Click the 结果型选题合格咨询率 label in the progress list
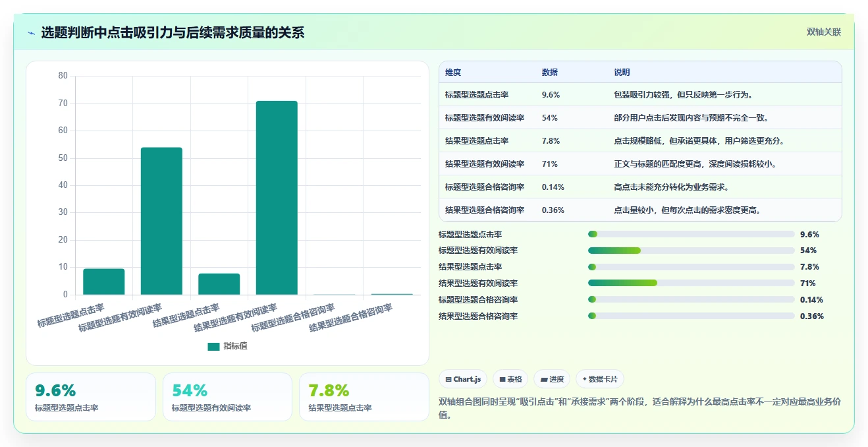 point(478,316)
